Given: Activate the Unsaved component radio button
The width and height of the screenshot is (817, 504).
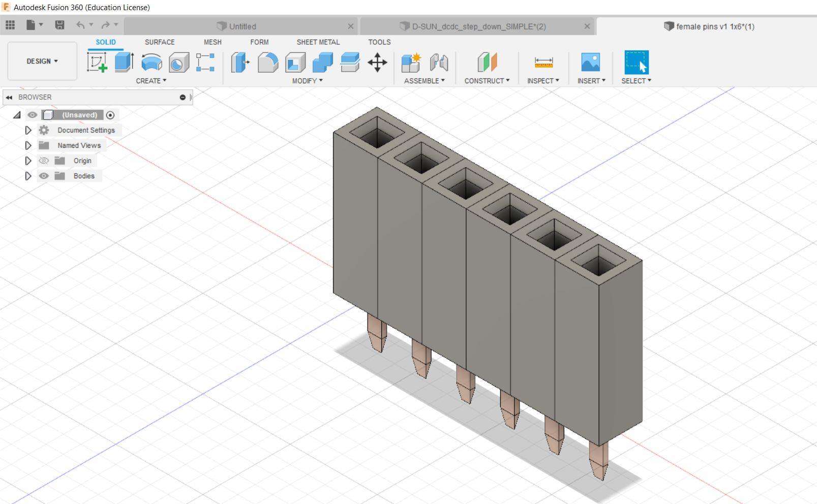Looking at the screenshot, I should click(110, 115).
